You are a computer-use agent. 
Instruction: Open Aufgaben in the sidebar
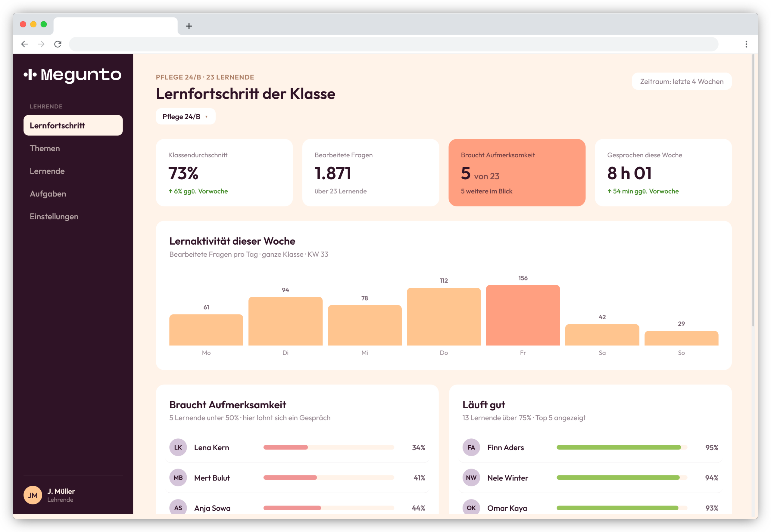(x=73, y=194)
